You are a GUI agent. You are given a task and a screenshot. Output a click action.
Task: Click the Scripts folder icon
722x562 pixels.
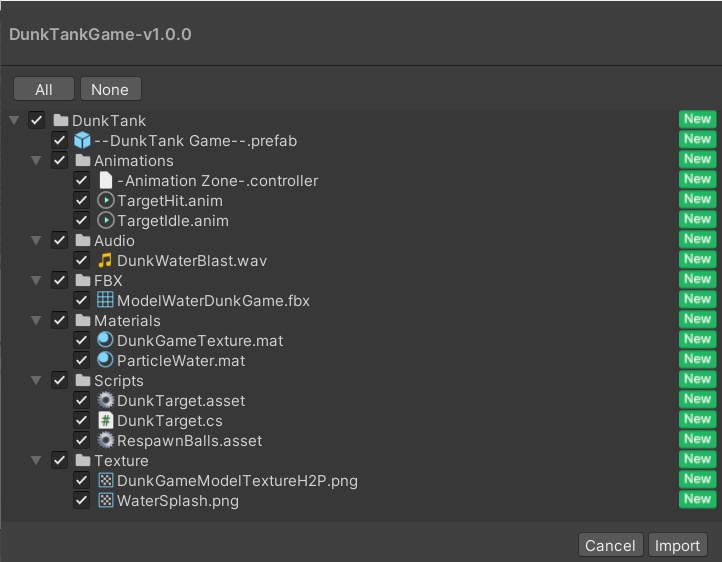point(83,380)
